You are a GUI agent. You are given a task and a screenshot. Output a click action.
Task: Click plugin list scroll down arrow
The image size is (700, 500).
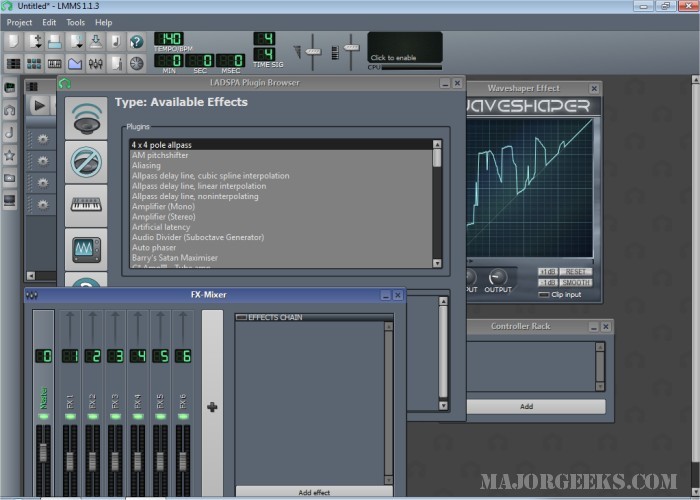[437, 263]
